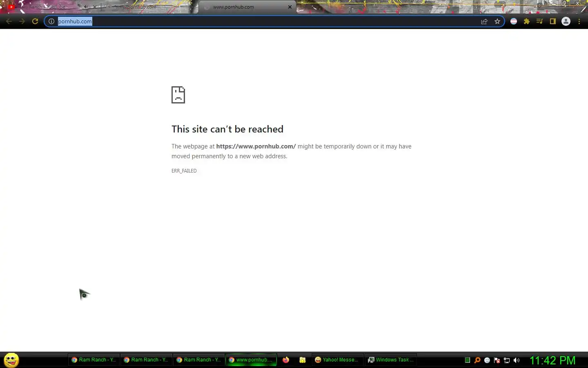The height and width of the screenshot is (368, 588).
Task: Open Chrome's three-dot menu
Action: pos(579,21)
